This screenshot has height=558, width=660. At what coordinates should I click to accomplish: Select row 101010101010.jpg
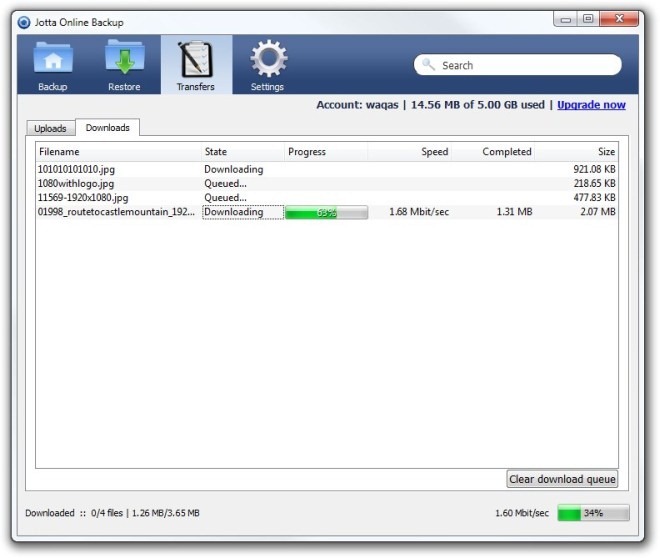[x=327, y=169]
